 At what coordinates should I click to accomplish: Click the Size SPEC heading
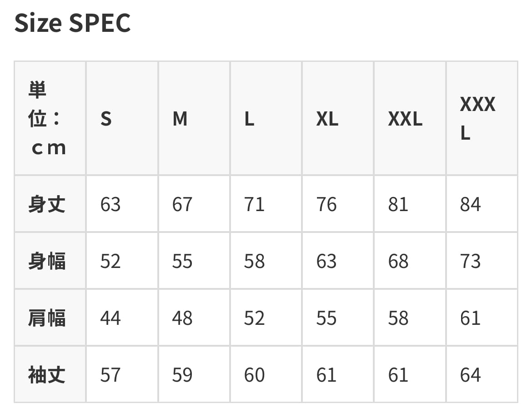[73, 23]
